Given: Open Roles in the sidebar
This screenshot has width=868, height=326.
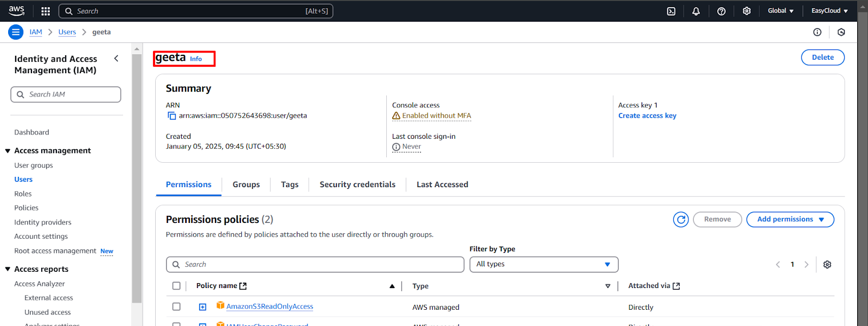Looking at the screenshot, I should tap(23, 194).
